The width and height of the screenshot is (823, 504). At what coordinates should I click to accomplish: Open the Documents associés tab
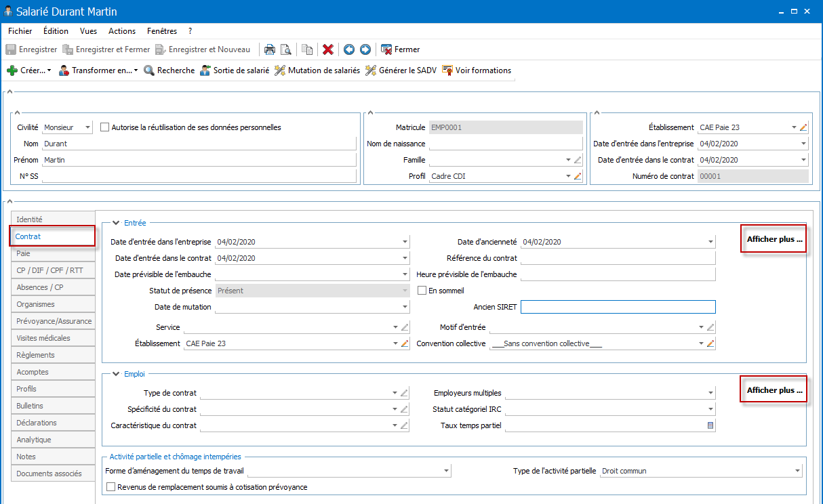(53, 474)
